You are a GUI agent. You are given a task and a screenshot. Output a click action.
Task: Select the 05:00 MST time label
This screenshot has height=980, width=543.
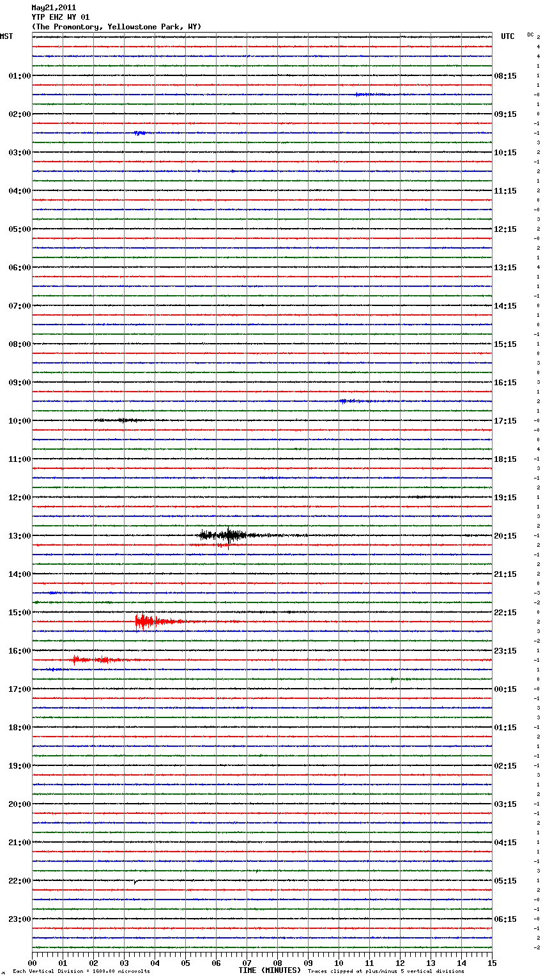[x=20, y=229]
